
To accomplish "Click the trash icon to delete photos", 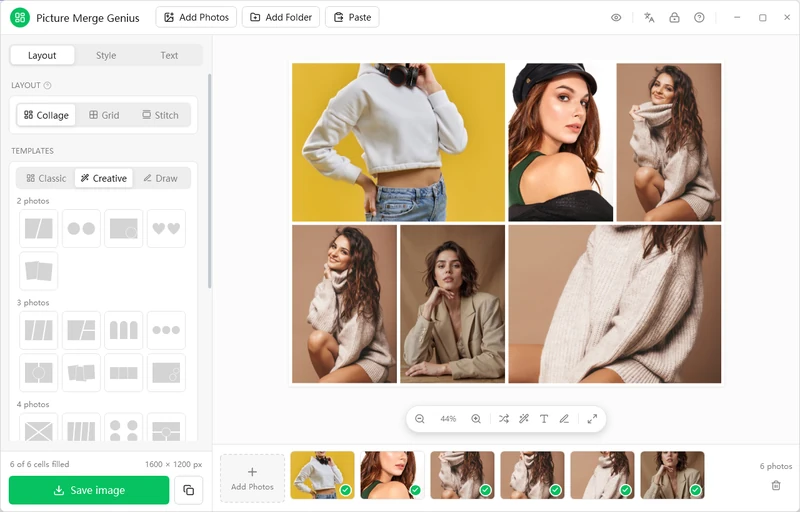I will (x=776, y=485).
